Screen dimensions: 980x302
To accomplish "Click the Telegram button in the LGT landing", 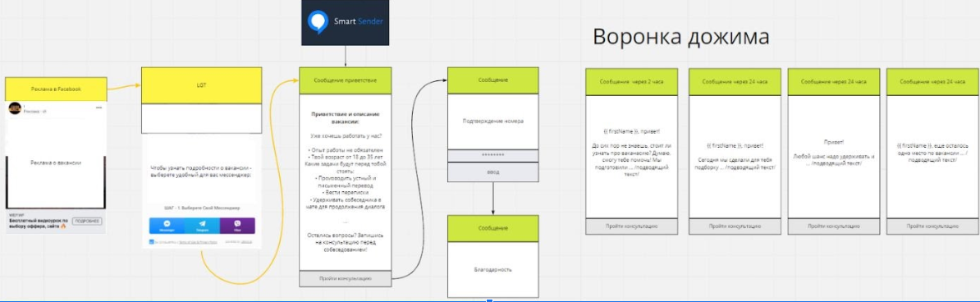I will click(x=203, y=226).
